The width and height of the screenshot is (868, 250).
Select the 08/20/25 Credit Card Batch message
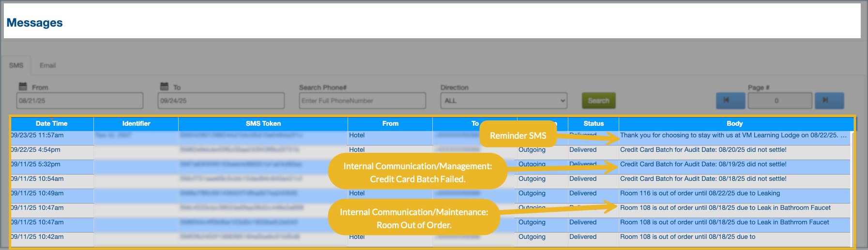(x=703, y=150)
